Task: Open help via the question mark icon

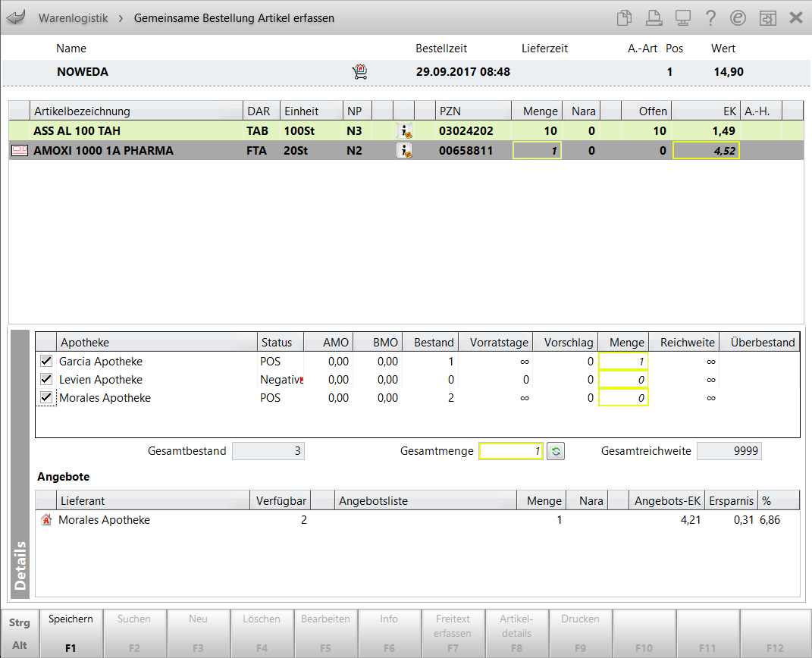Action: pos(710,17)
